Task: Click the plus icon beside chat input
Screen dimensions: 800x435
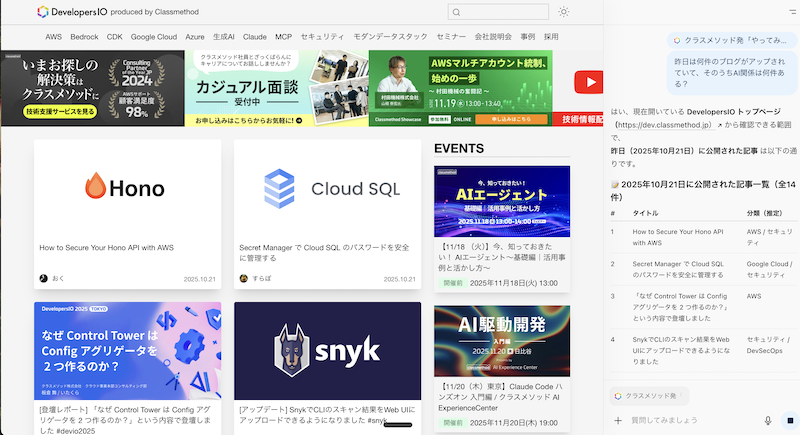Action: tap(618, 421)
